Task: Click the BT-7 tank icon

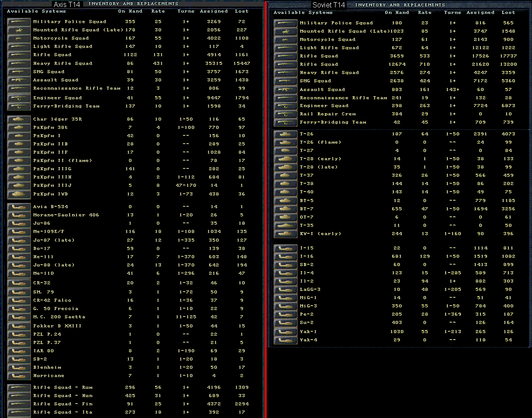Action: click(286, 209)
